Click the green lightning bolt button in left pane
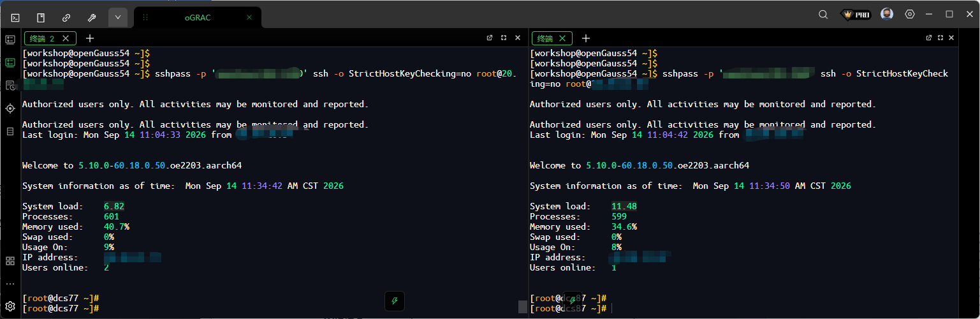The height and width of the screenshot is (319, 980). tap(395, 301)
